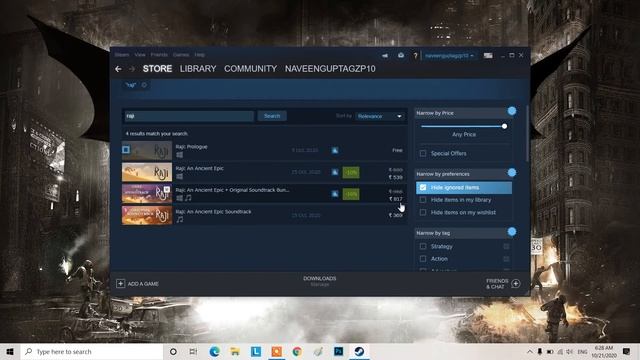Check Hide items in my library

click(423, 200)
